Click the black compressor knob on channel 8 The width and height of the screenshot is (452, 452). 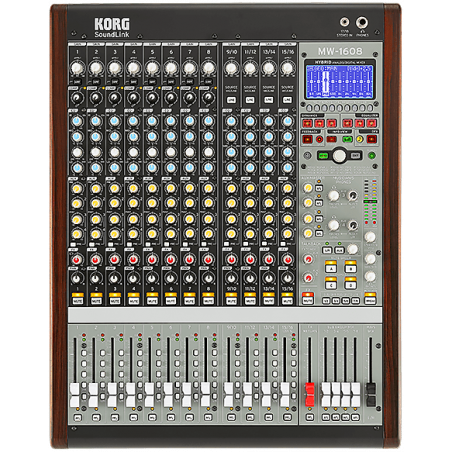[208, 98]
